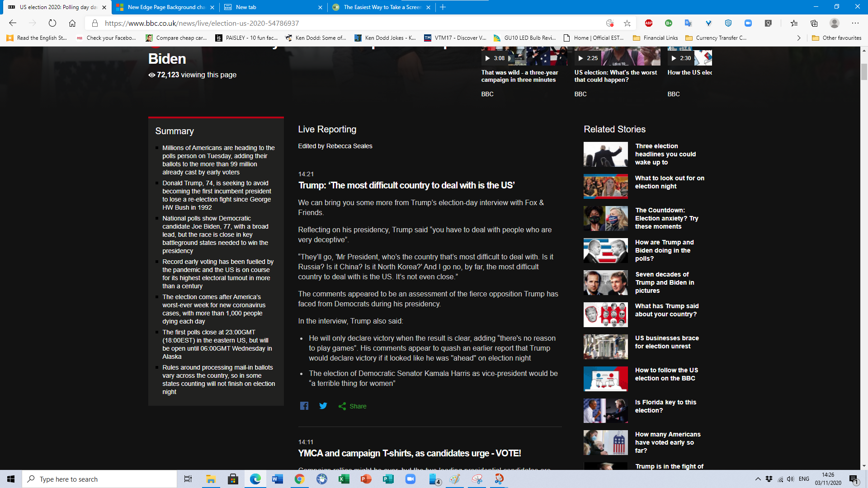Screen dimensions: 868x488
Task: Open 'How many Americans have voted early' story
Action: coord(668,442)
